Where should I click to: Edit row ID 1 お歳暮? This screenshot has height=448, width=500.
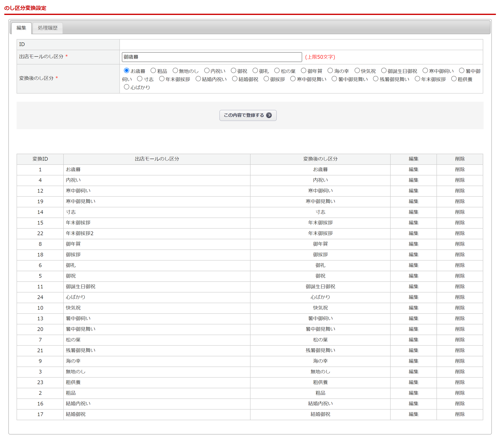[x=413, y=169]
